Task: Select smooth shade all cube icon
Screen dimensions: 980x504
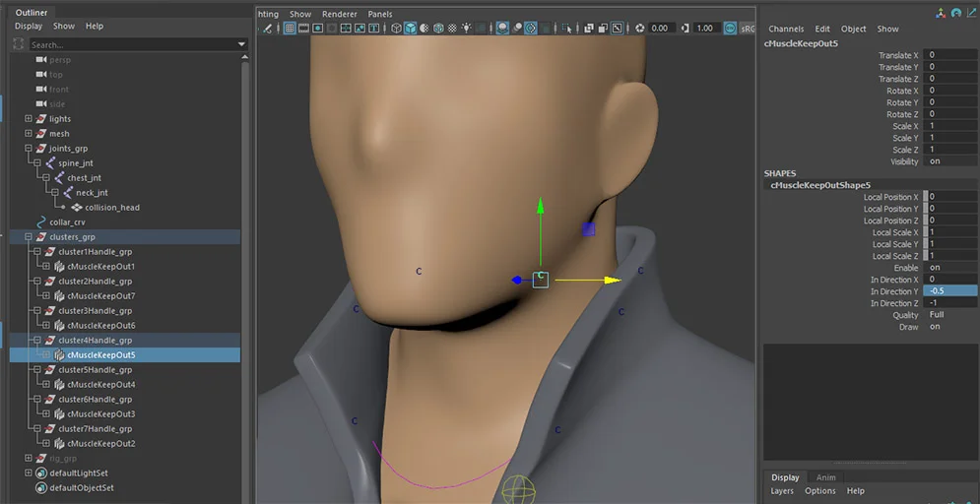Action: coord(410,29)
